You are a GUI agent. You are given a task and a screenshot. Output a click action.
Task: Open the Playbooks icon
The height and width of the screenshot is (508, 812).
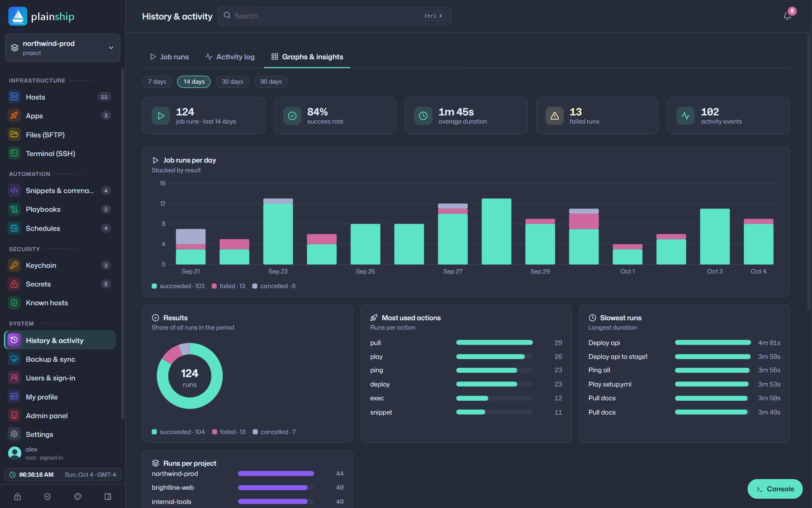14,209
